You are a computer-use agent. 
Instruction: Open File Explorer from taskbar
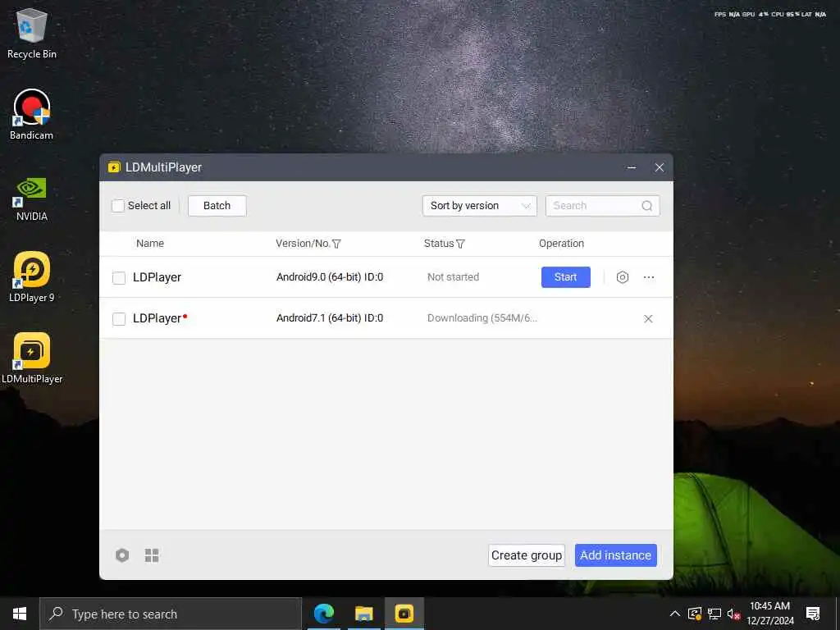tap(363, 614)
